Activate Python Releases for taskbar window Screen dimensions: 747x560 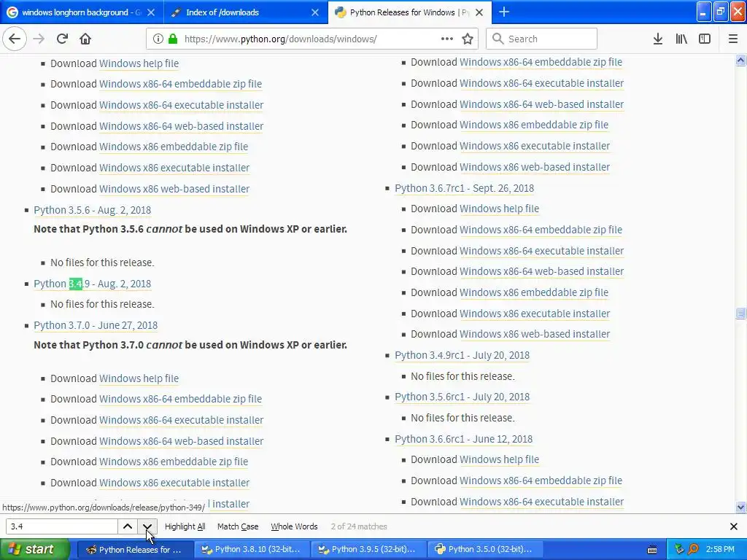(135, 549)
